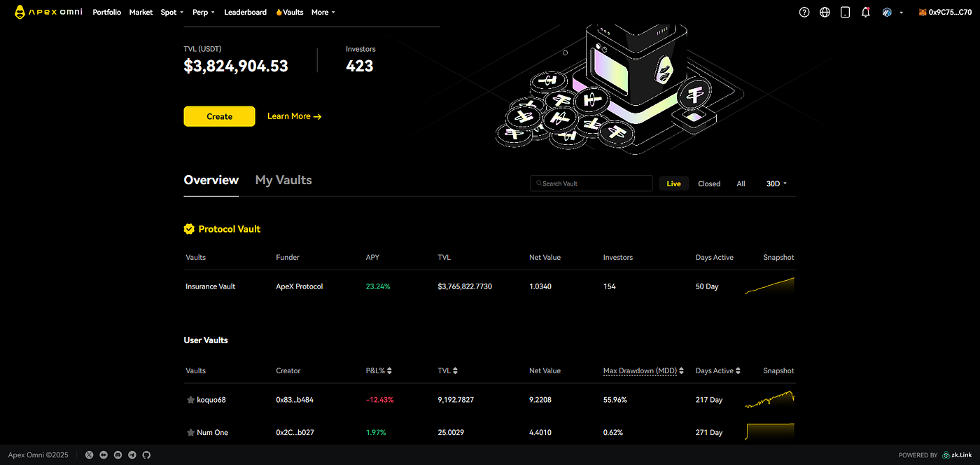Open the 30D time range dropdown
Image resolution: width=980 pixels, height=465 pixels.
[x=776, y=183]
